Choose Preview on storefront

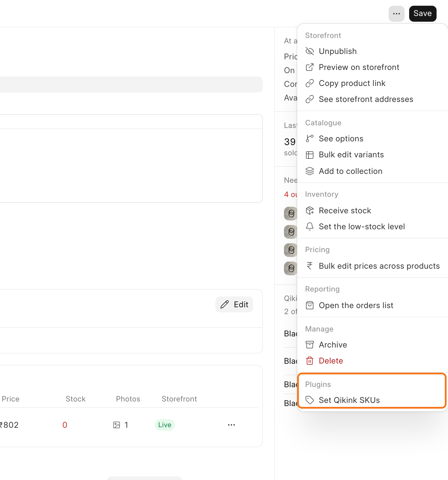[x=373, y=67]
